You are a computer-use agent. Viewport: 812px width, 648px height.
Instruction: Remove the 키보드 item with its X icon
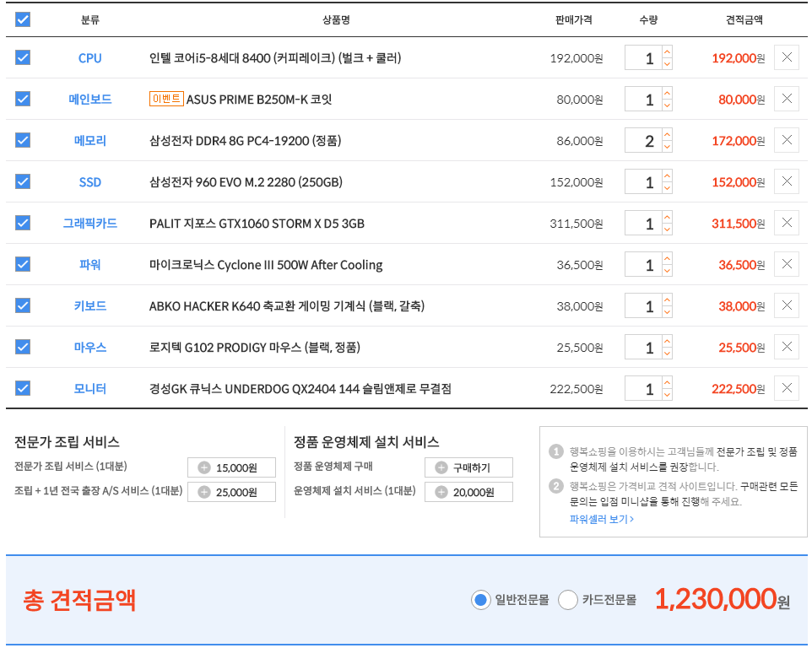coord(786,305)
